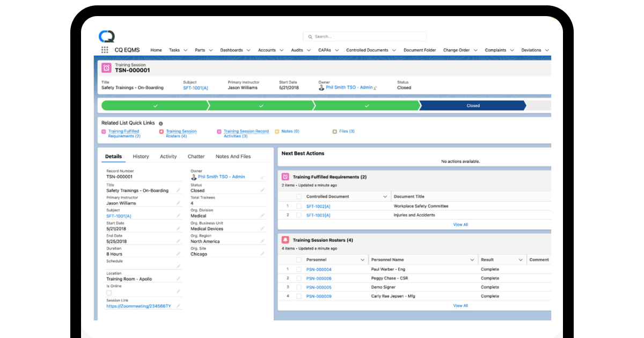The width and height of the screenshot is (644, 338).
Task: Click the Files quick link icon
Action: point(334,131)
